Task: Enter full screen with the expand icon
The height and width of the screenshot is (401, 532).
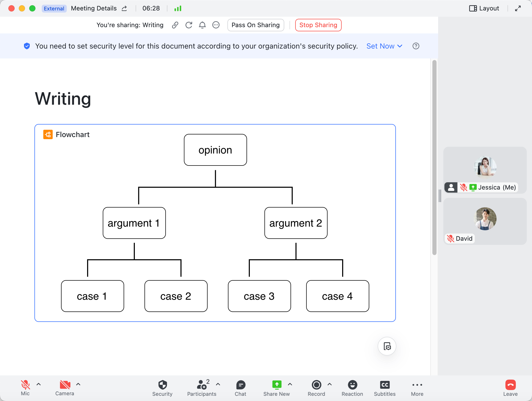Action: click(518, 8)
